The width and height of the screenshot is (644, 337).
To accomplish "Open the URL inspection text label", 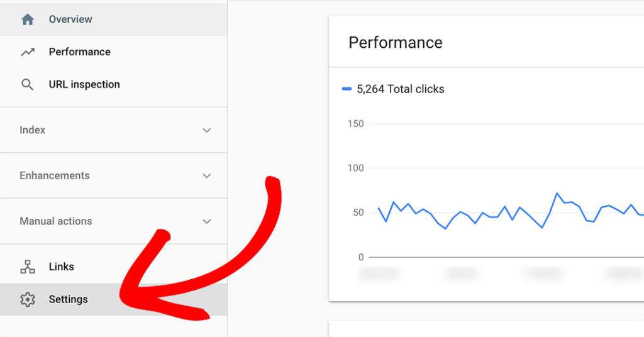I will click(84, 85).
